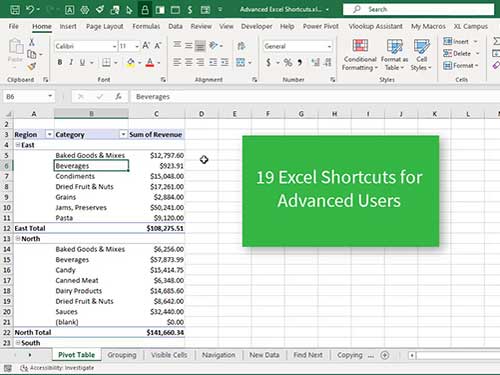Toggle Align Left
This screenshot has width=500, height=375.
pyautogui.click(x=177, y=62)
